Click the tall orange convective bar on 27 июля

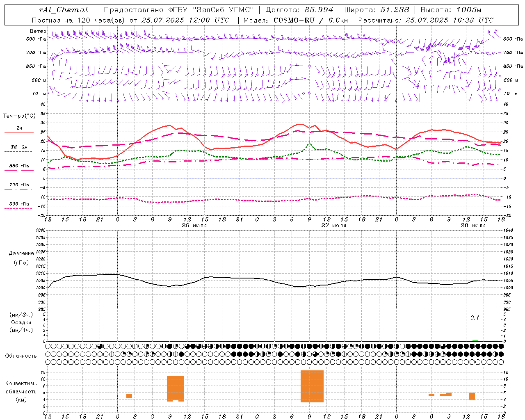coord(312,386)
